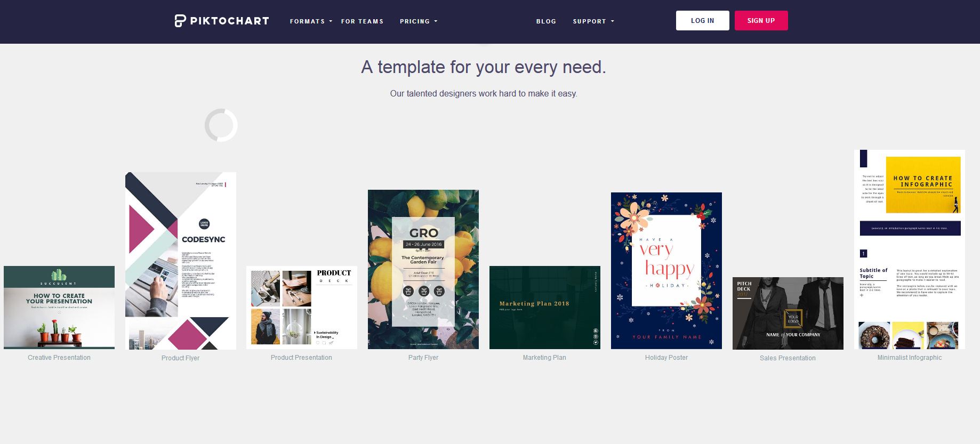980x444 pixels.
Task: Open the Blog menu item
Action: pyautogui.click(x=546, y=21)
